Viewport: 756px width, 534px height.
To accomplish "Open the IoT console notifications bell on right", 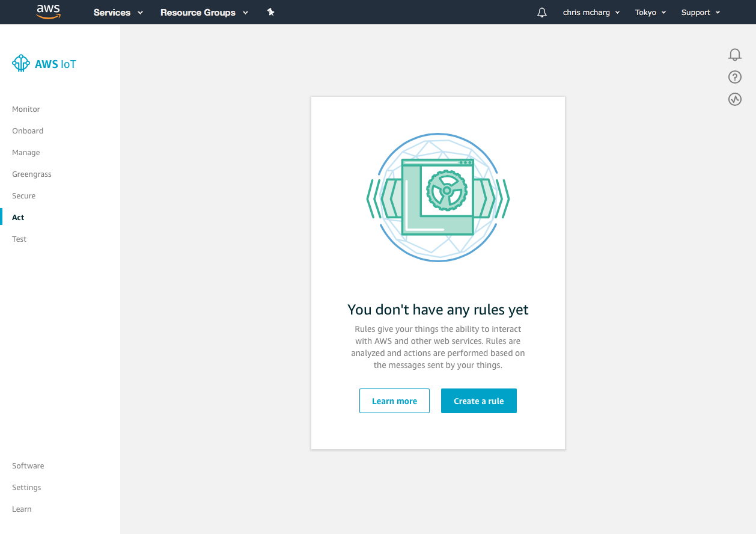I will [734, 55].
